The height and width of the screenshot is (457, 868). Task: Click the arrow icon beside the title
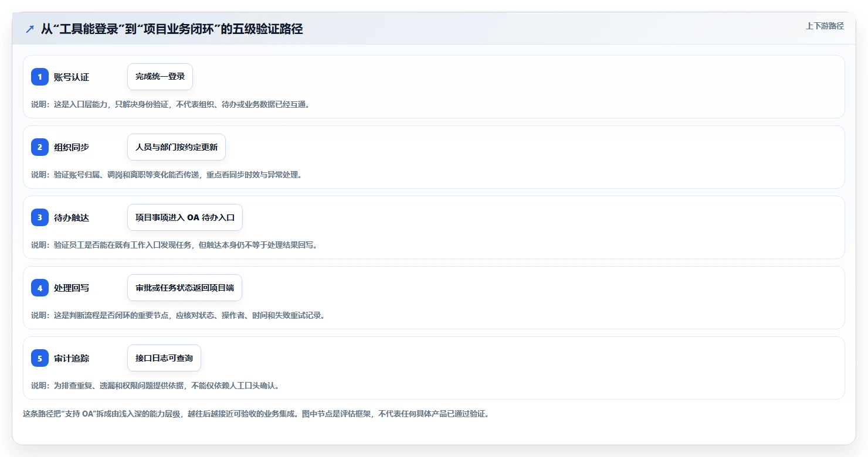click(30, 29)
